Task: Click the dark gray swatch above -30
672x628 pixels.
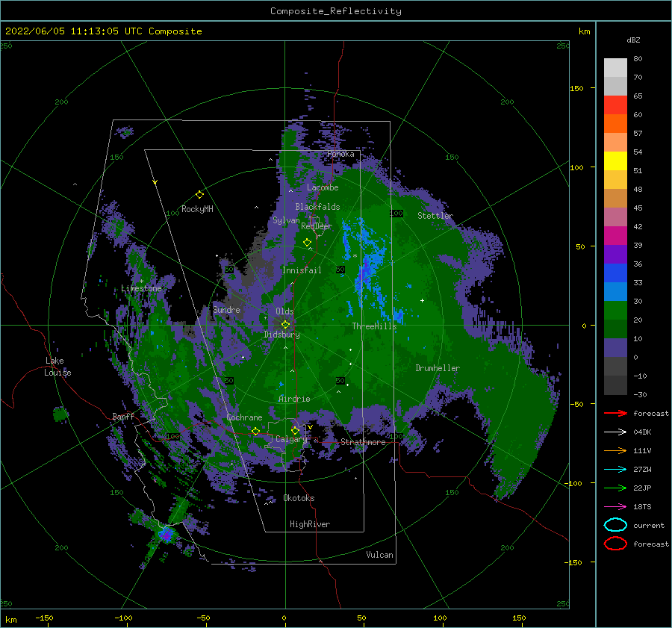Action: click(x=615, y=385)
